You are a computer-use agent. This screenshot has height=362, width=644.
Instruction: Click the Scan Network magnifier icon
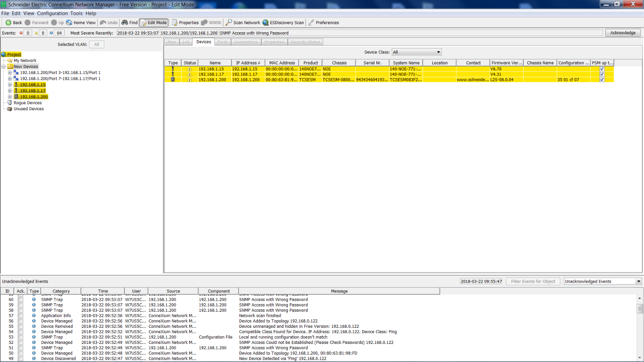pos(229,23)
